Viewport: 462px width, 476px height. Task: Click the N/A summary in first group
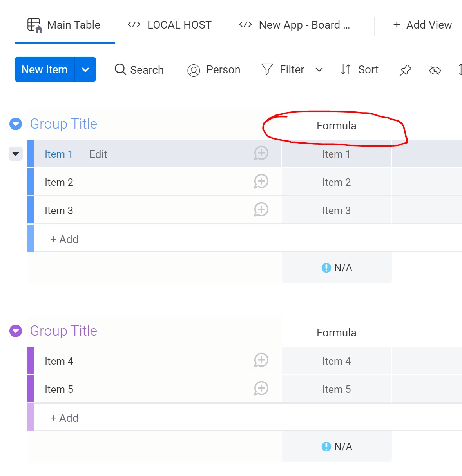337,268
